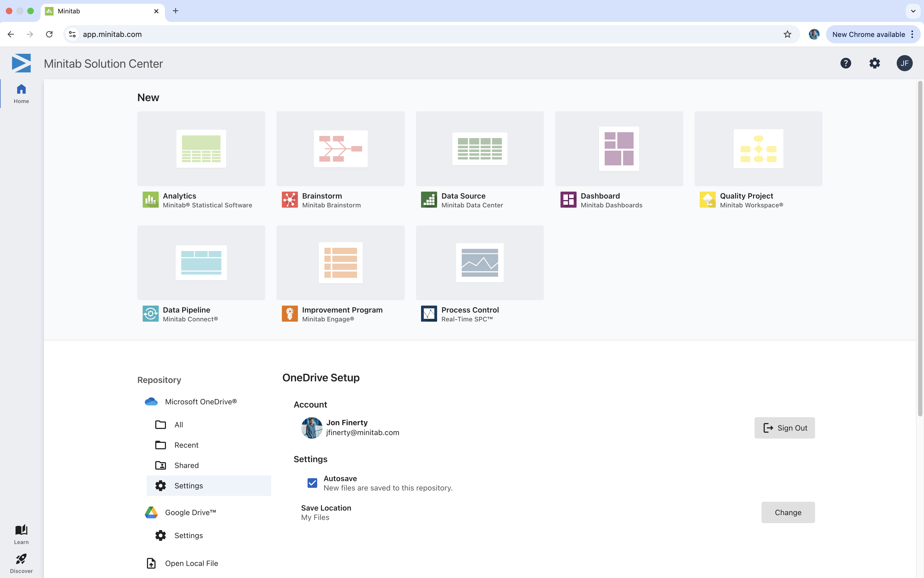
Task: Click the Data Source app icon
Action: coord(429,200)
